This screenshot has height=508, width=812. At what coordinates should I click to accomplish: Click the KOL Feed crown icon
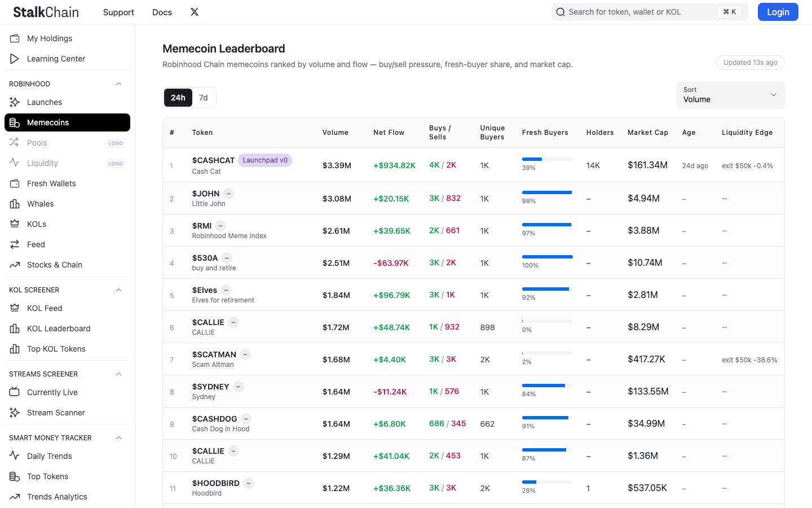(15, 308)
